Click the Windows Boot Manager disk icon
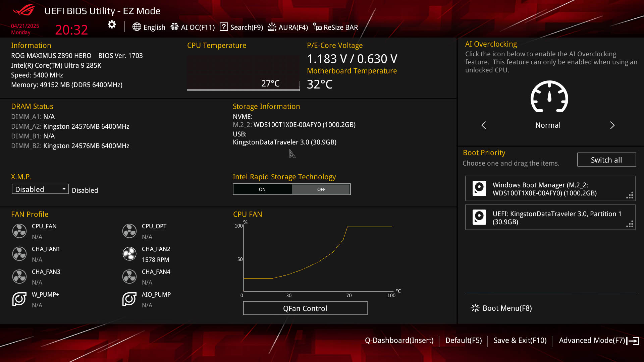The image size is (644, 362). [479, 188]
